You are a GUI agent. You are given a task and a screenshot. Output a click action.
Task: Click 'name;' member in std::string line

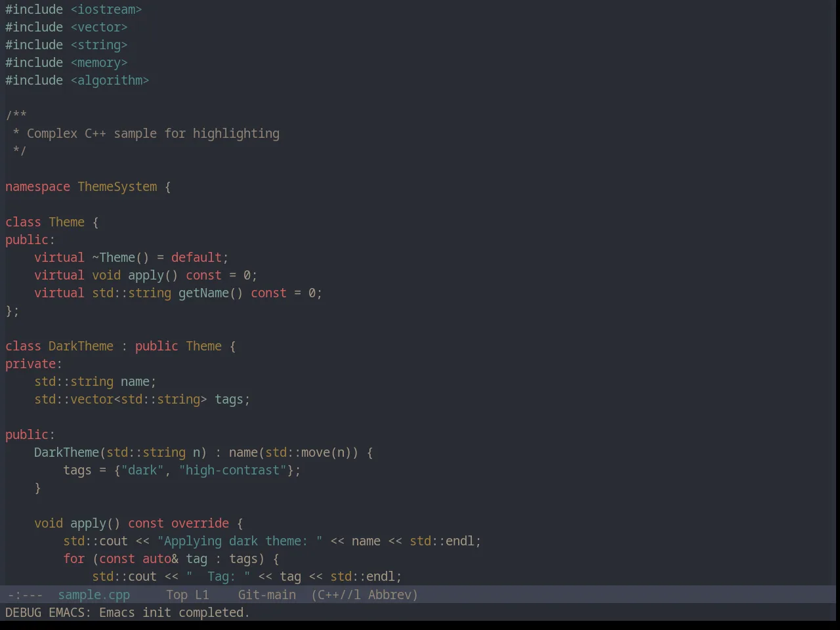(x=138, y=381)
